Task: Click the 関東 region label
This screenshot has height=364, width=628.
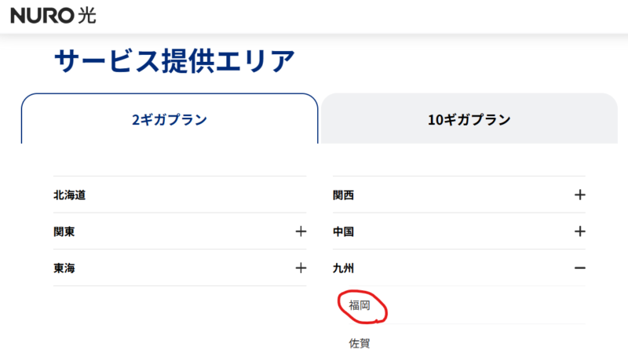Action: point(64,231)
